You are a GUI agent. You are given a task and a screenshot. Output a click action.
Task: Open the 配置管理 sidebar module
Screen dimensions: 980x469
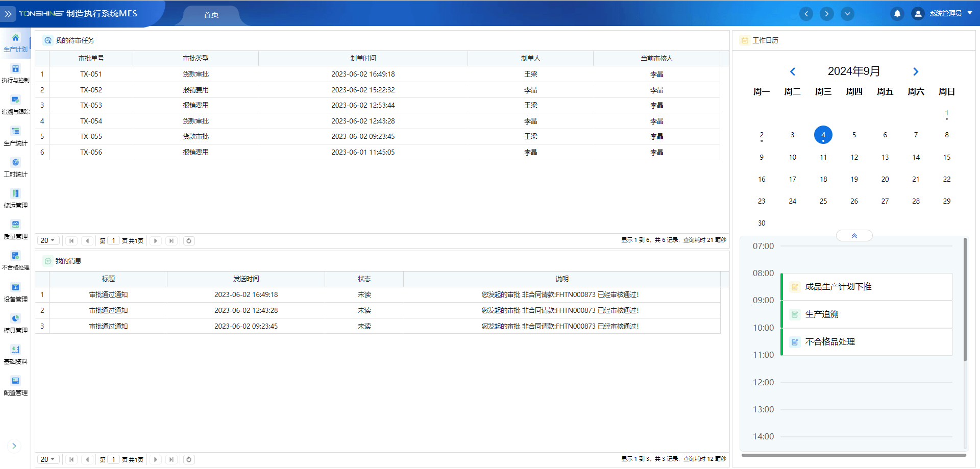click(15, 386)
